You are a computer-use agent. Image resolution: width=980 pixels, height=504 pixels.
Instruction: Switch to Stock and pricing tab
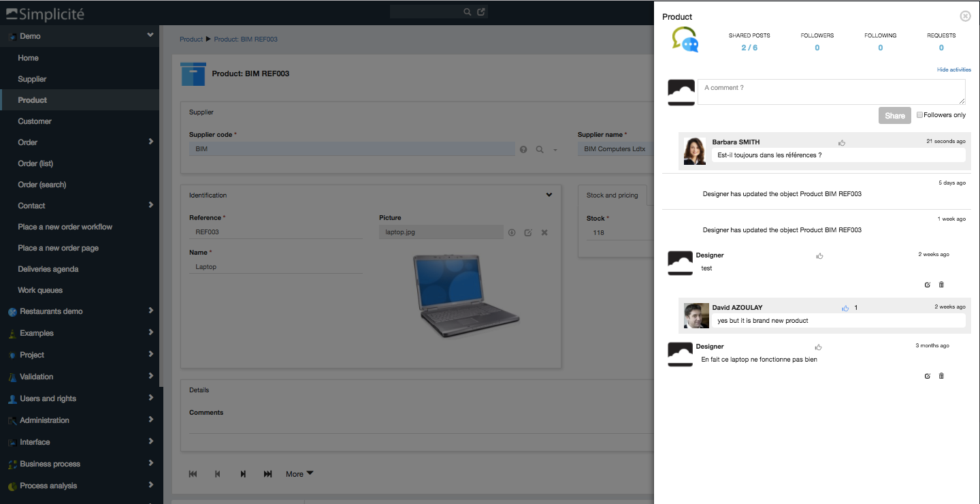pos(612,195)
